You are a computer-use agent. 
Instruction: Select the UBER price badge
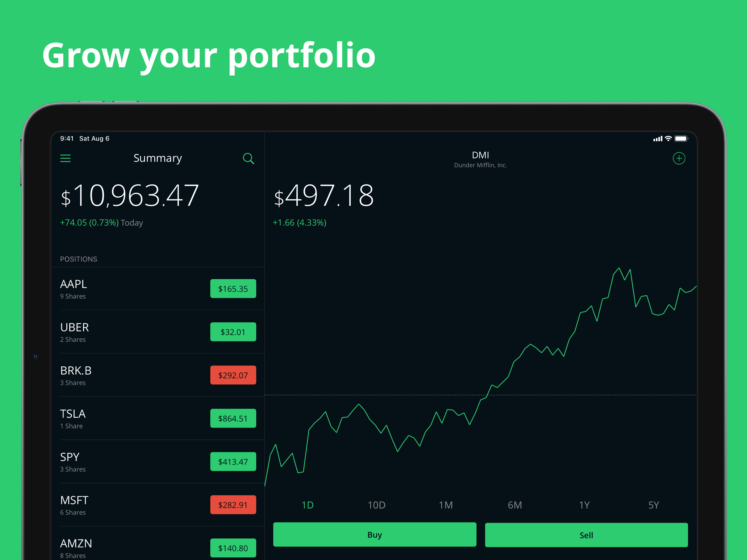coord(233,332)
